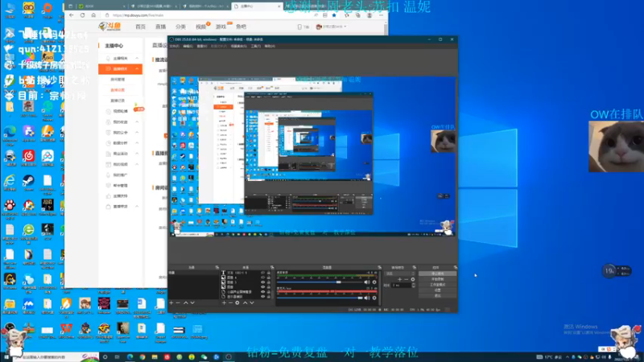
Task: Collapse the 主播相关 section in Douyu sidebar
Action: [x=137, y=58]
